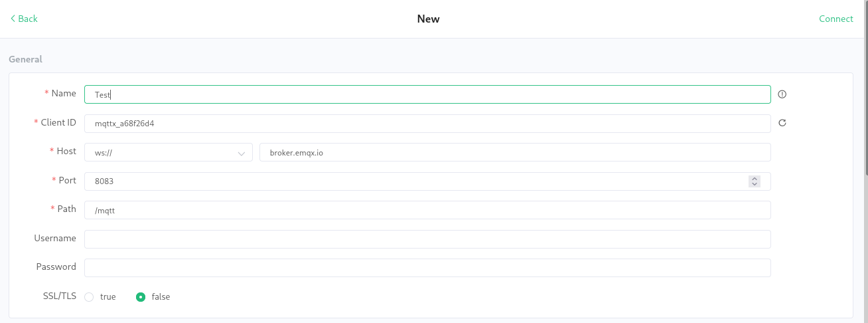This screenshot has height=323, width=868.
Task: Click the info icon beside Name field
Action: tap(782, 94)
